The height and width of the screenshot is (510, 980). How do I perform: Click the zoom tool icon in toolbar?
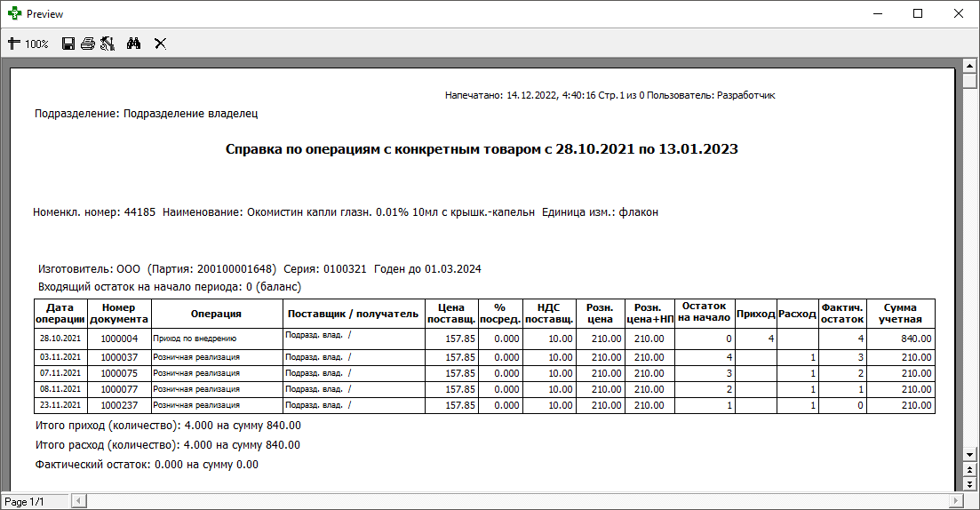(13, 44)
